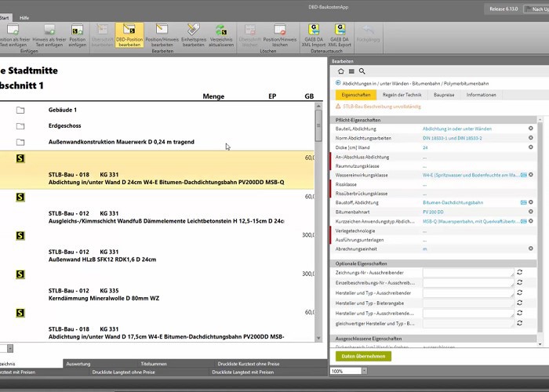The image size is (549, 392).
Task: Choose 'PV 200 DD' Bitumenbahnart value
Action: pyautogui.click(x=433, y=212)
